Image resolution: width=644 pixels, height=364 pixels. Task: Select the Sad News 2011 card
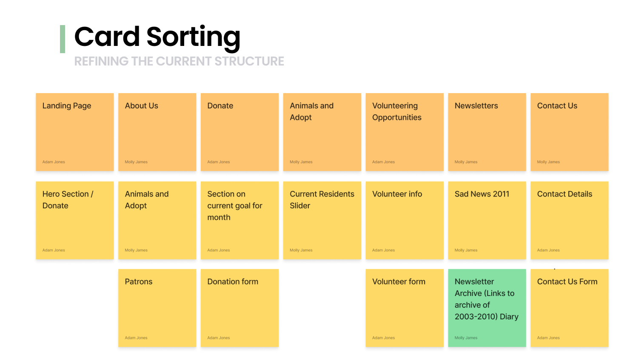tap(487, 220)
